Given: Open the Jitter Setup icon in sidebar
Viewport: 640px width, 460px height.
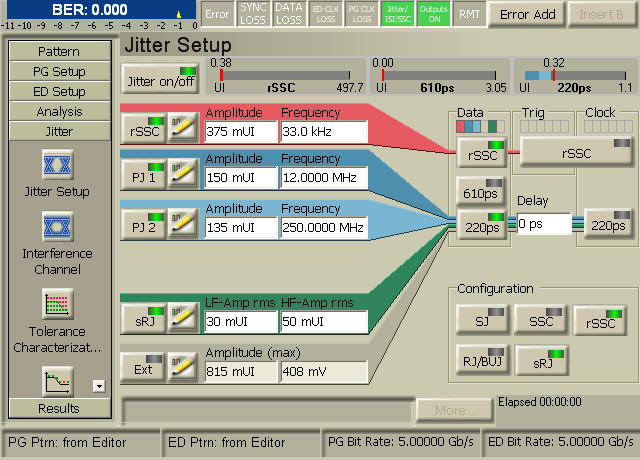Looking at the screenshot, I should tap(59, 165).
